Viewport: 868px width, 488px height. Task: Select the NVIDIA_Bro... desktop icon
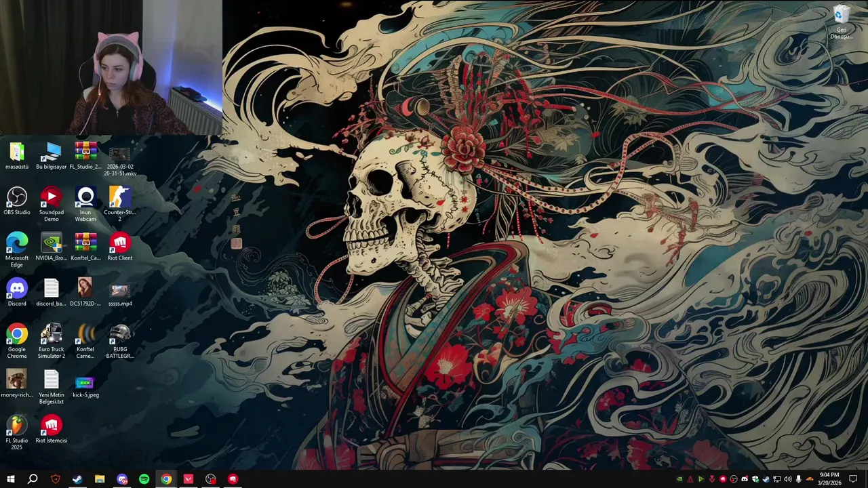pyautogui.click(x=52, y=247)
